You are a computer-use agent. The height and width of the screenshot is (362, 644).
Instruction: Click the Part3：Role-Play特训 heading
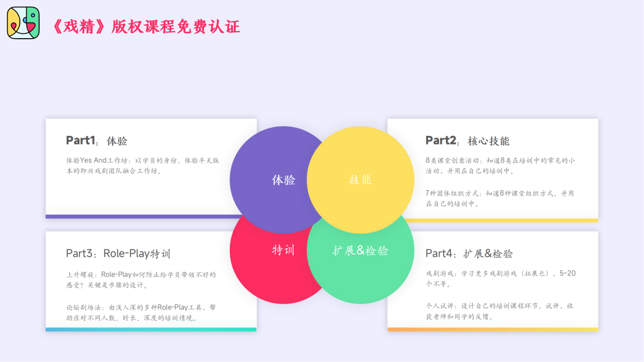pyautogui.click(x=118, y=254)
